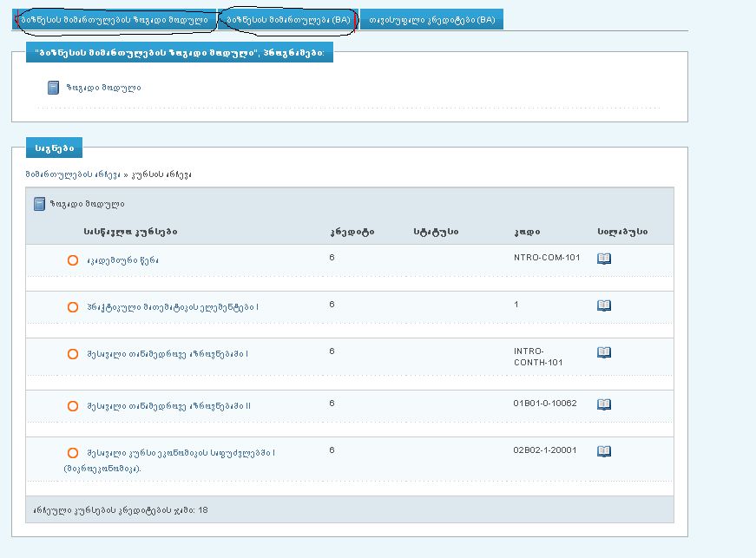Pick the 02B02-1-20001 course radio button

73,453
